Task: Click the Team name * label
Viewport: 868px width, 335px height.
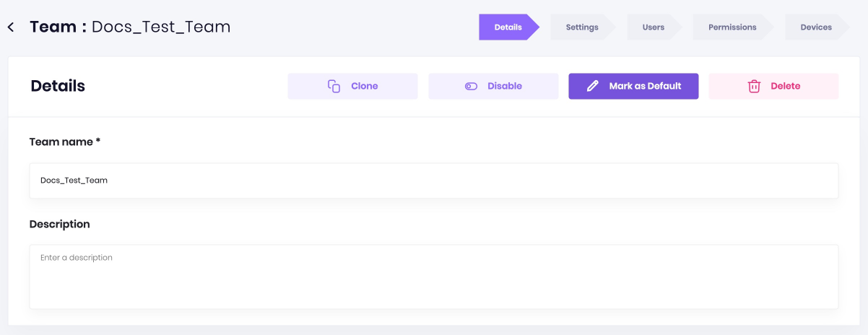Action: tap(65, 142)
